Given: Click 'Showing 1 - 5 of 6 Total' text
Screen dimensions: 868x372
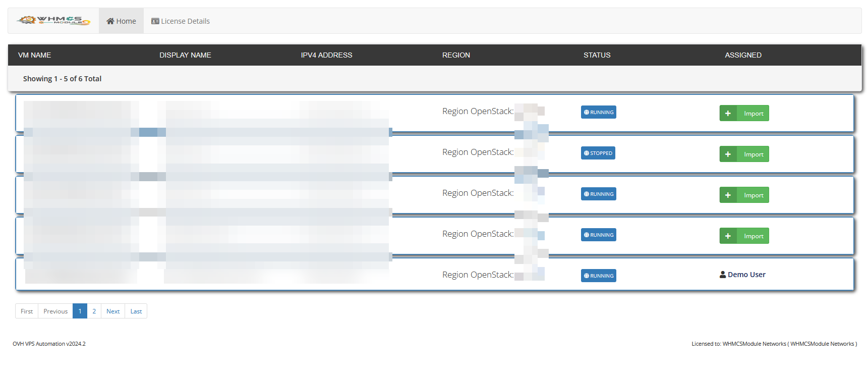Looking at the screenshot, I should point(62,79).
